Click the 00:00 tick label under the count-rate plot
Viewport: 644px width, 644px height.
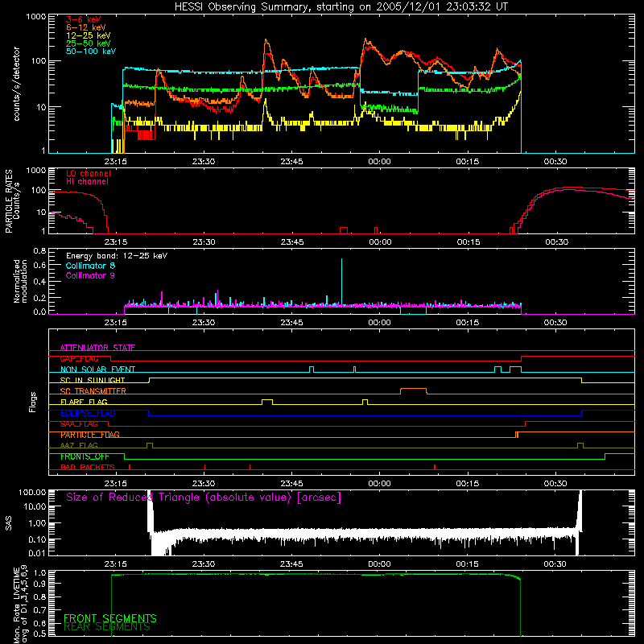[x=379, y=162]
